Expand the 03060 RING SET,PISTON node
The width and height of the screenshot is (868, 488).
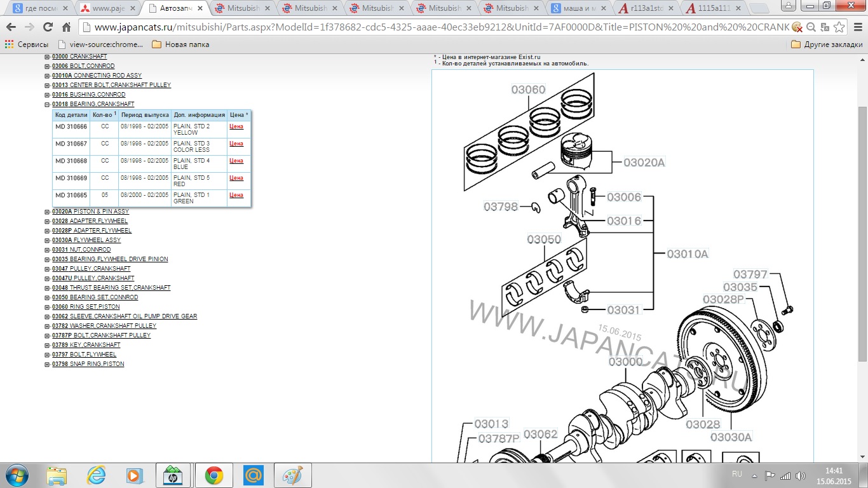pyautogui.click(x=47, y=307)
